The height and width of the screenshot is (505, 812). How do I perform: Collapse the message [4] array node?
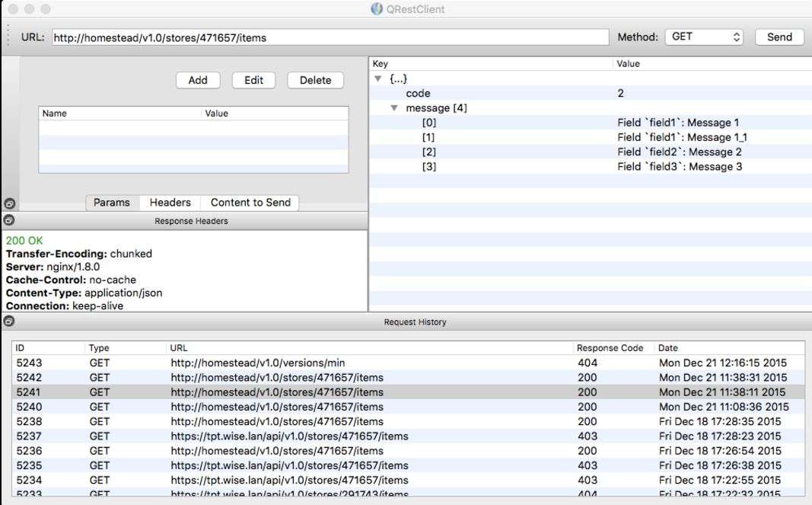pos(394,108)
